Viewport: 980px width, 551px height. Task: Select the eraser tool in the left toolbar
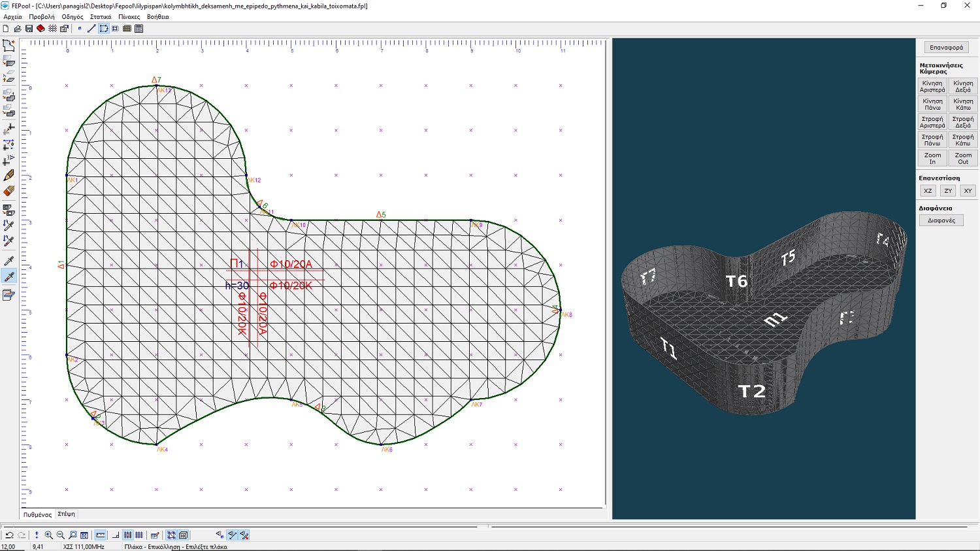(x=8, y=191)
